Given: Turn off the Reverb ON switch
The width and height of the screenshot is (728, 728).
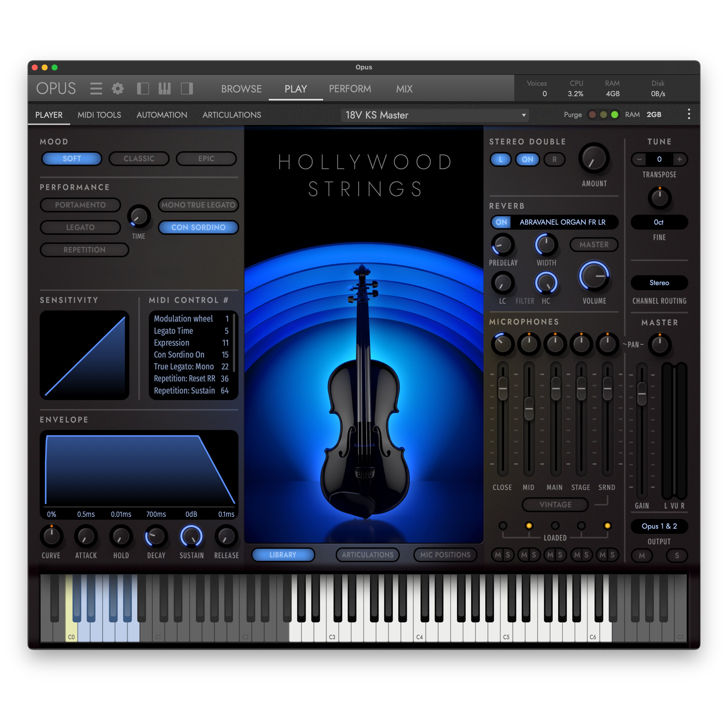Looking at the screenshot, I should (501, 222).
